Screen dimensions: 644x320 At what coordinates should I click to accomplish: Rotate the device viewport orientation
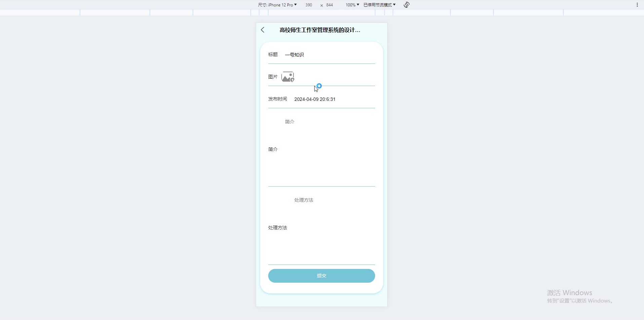click(x=407, y=5)
